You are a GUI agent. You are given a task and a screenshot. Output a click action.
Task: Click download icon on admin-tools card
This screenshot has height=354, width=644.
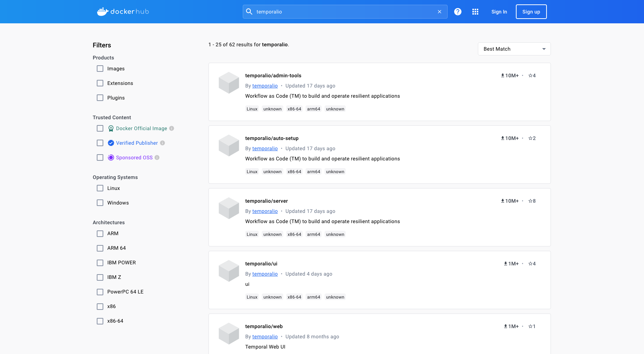[502, 75]
